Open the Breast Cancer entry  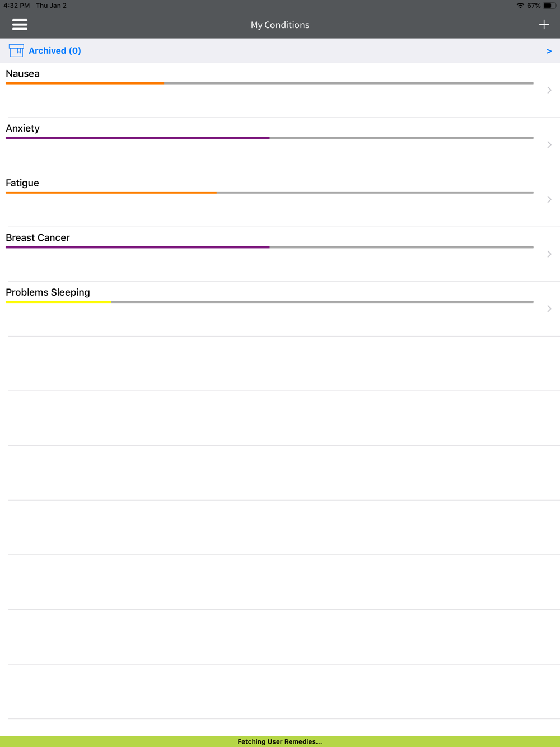(x=280, y=254)
